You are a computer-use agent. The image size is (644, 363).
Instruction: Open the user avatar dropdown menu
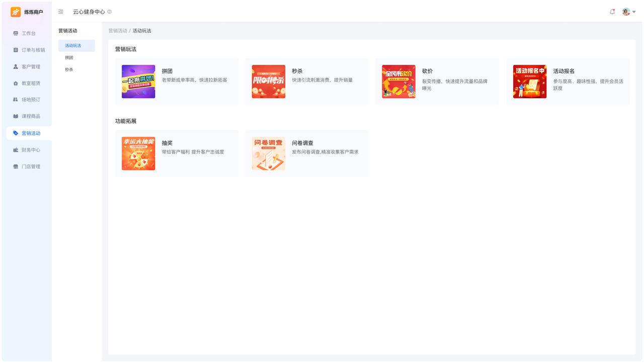pos(629,12)
